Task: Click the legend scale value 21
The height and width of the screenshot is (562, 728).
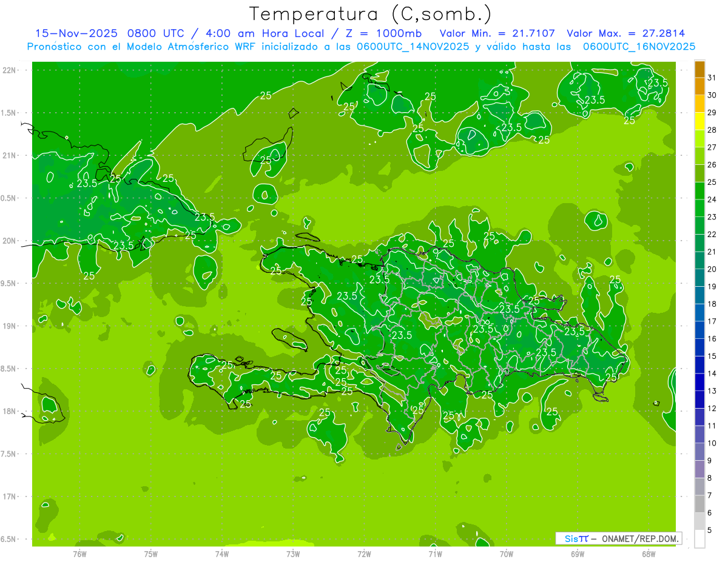Action: click(712, 252)
